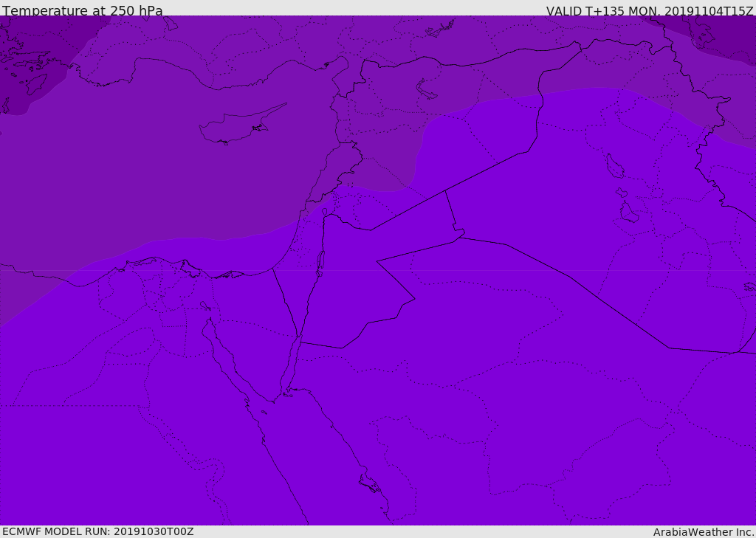
Task: Click the 'Temperature at 250 hPa' title
Action: (83, 10)
